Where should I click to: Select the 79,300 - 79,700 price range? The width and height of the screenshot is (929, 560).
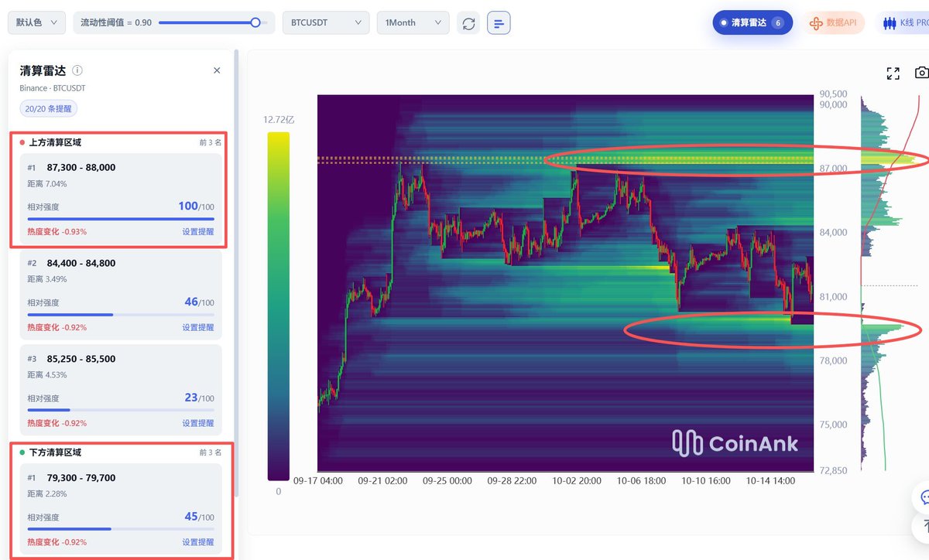[x=81, y=478]
